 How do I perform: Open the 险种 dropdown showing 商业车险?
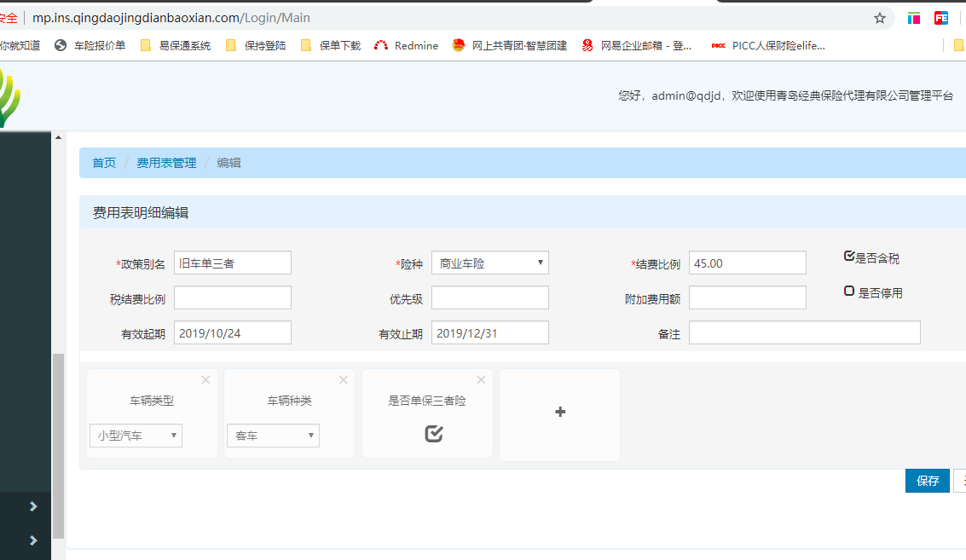click(x=490, y=263)
